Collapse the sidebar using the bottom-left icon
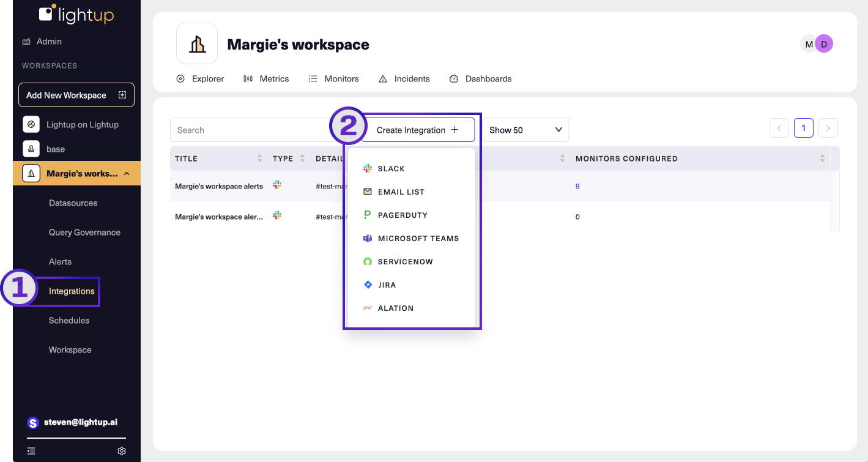The width and height of the screenshot is (868, 462). [31, 451]
